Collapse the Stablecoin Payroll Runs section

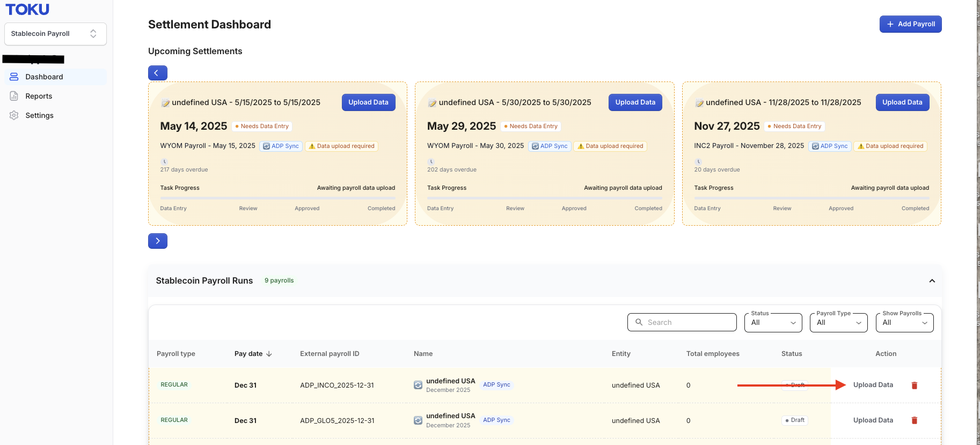pyautogui.click(x=932, y=281)
